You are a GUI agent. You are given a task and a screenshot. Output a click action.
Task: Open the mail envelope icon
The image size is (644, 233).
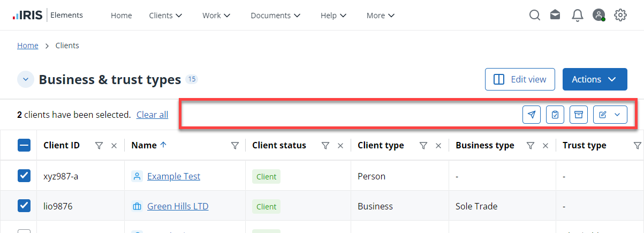(555, 16)
